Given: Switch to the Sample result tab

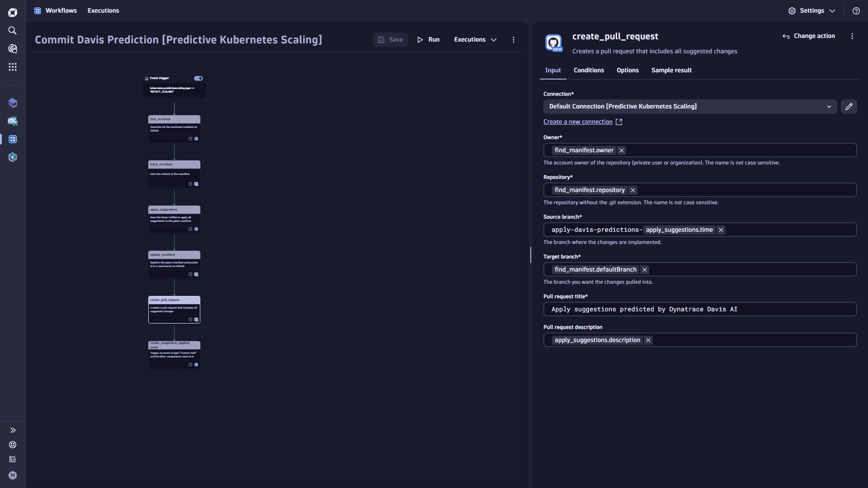Looking at the screenshot, I should (x=671, y=70).
